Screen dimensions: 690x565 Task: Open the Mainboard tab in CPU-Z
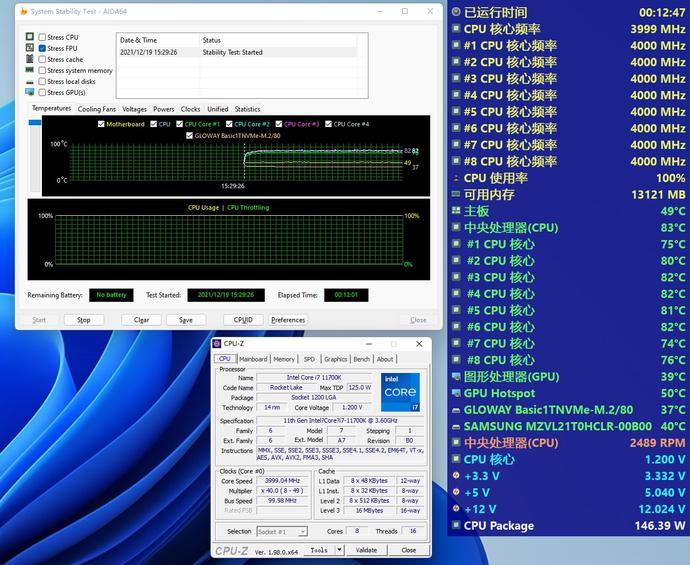253,359
